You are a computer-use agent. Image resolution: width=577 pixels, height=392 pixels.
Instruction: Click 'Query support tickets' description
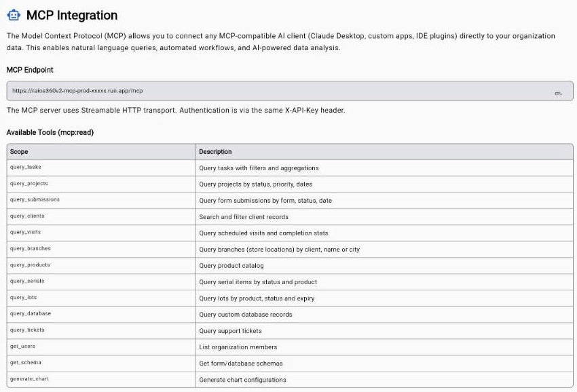click(x=230, y=331)
